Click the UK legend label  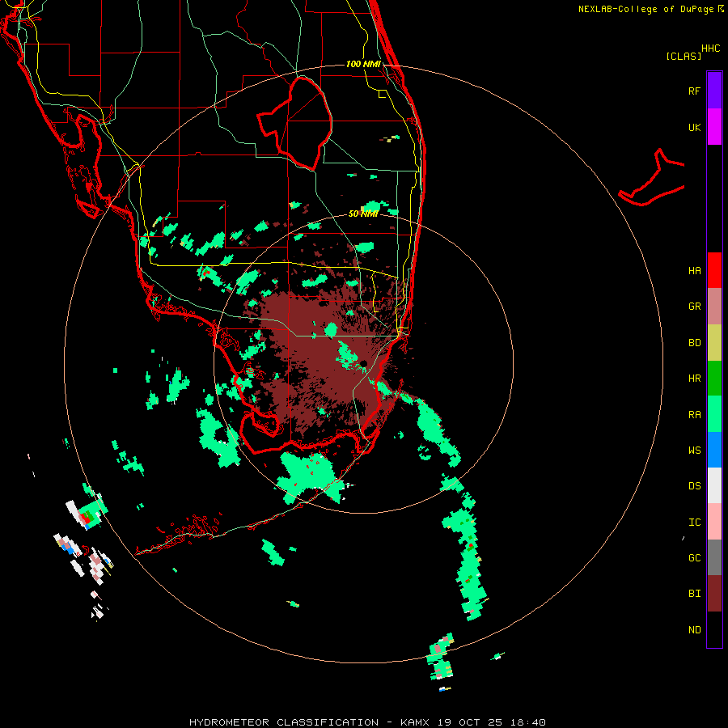tap(694, 127)
